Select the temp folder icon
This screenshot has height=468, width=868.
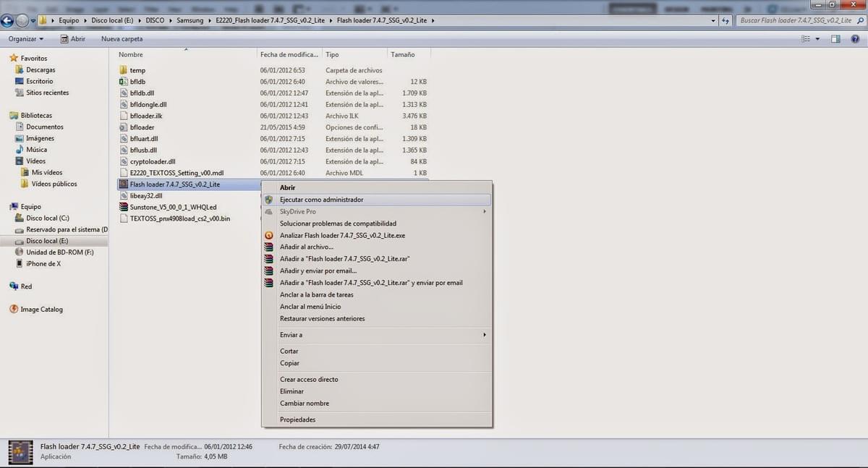click(x=123, y=70)
